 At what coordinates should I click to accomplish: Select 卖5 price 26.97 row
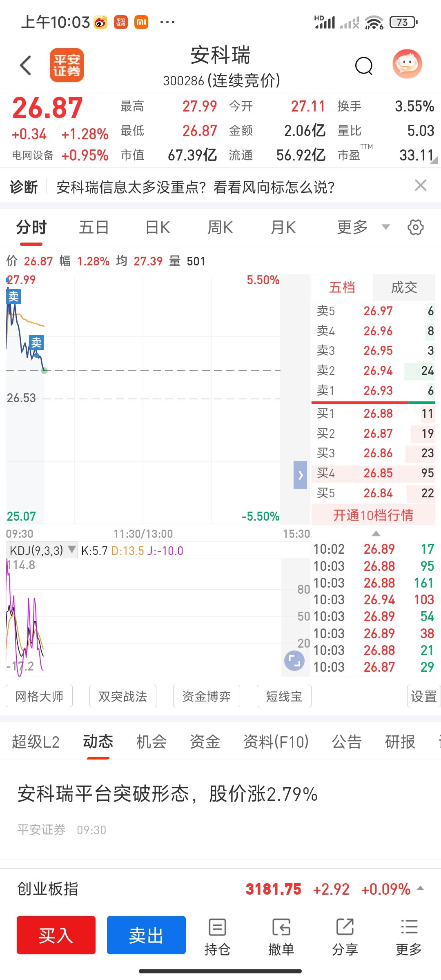(x=374, y=311)
